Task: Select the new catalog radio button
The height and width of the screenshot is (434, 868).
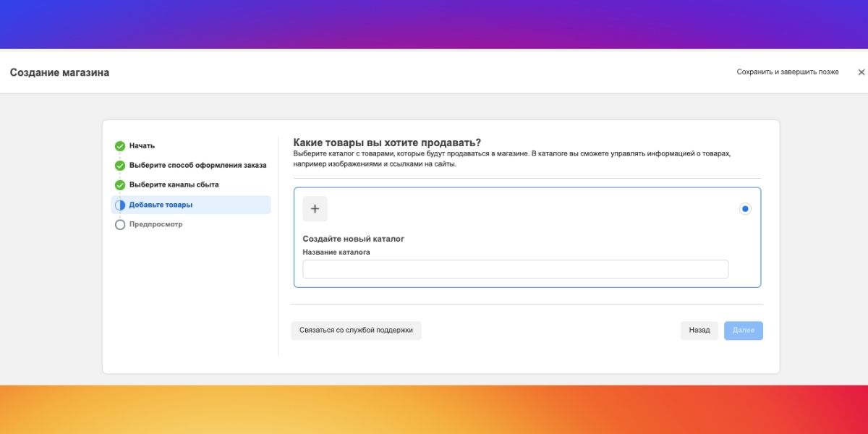Action: 745,209
